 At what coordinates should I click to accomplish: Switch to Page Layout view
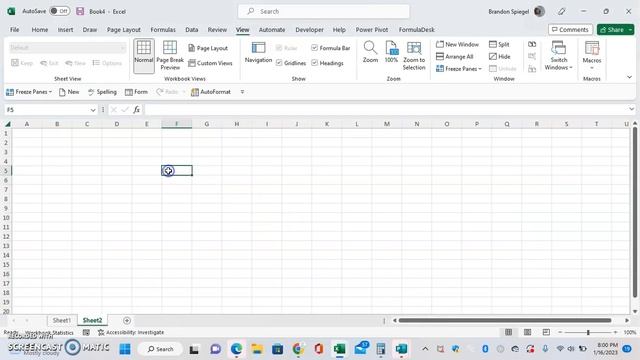tap(208, 48)
